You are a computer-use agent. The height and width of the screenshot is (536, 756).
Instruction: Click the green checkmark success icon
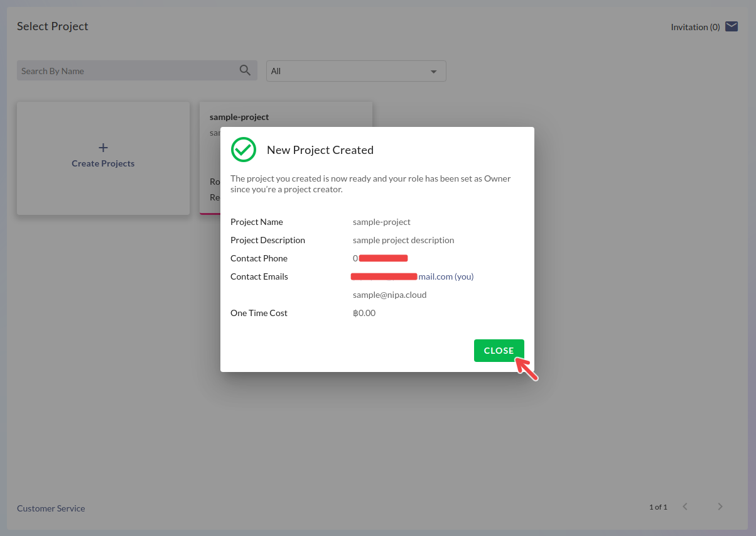pyautogui.click(x=243, y=150)
